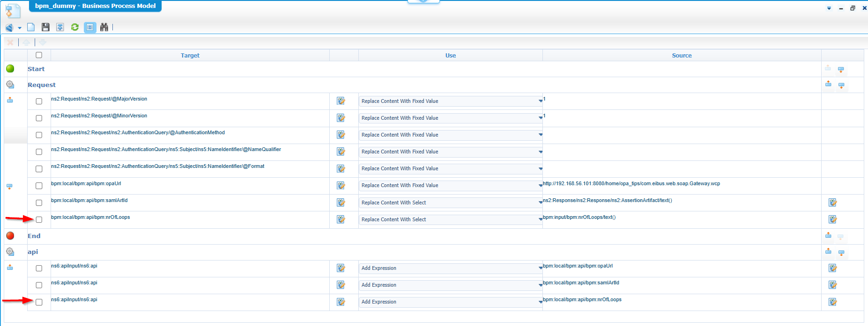The width and height of the screenshot is (868, 326).
Task: Open the Use dropdown for the @MinorVersion row
Action: (540, 118)
